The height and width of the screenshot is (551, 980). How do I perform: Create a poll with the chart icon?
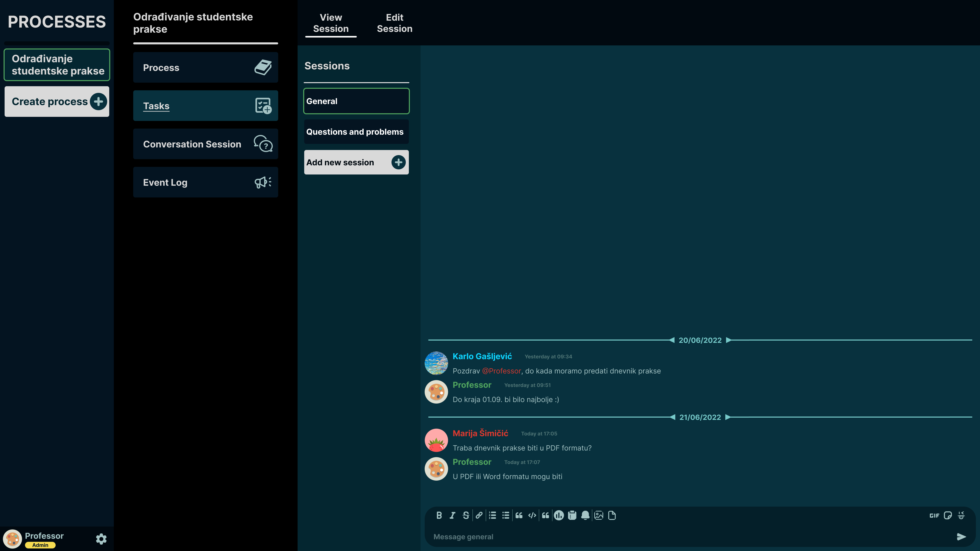tap(559, 516)
